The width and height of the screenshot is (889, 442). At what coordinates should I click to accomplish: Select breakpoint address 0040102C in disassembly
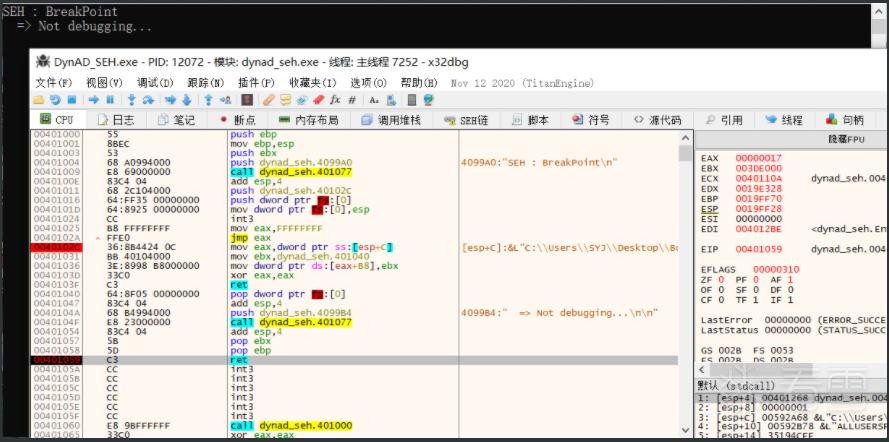tap(55, 247)
